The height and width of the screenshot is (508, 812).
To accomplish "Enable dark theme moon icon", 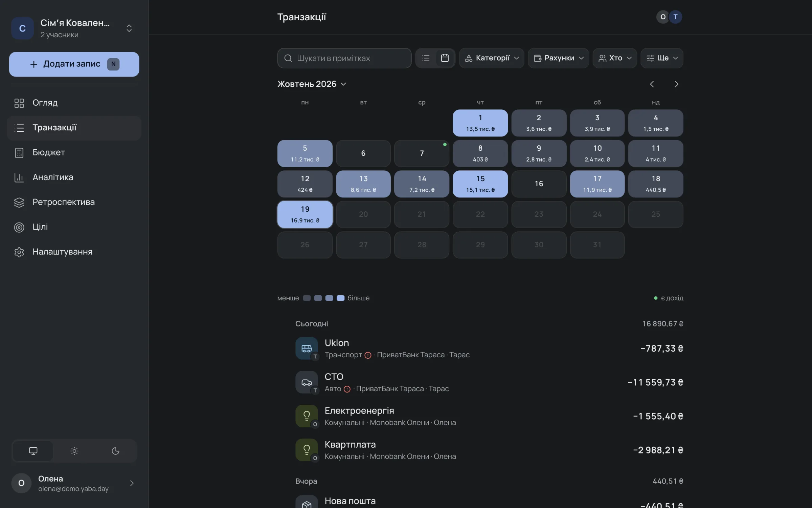I will (115, 451).
